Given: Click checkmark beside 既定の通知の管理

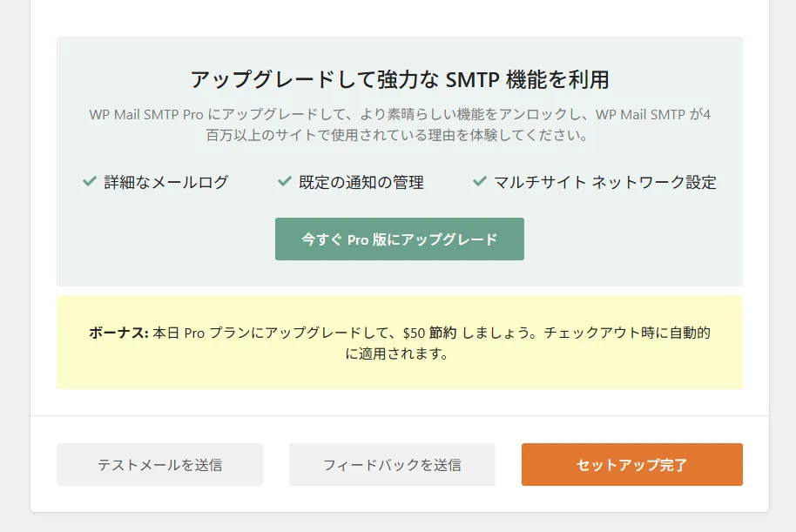Looking at the screenshot, I should click(285, 181).
